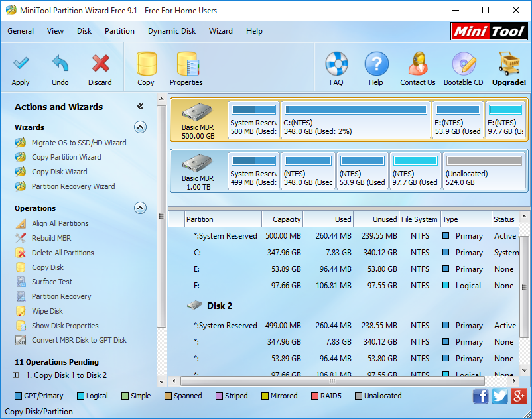The width and height of the screenshot is (532, 419).
Task: Open the Partition menu
Action: click(x=119, y=31)
